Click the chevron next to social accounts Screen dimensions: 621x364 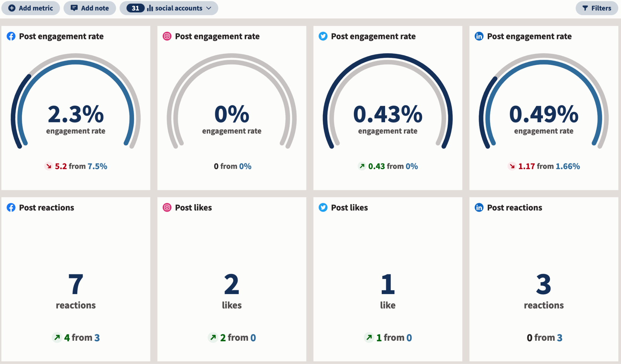[209, 8]
